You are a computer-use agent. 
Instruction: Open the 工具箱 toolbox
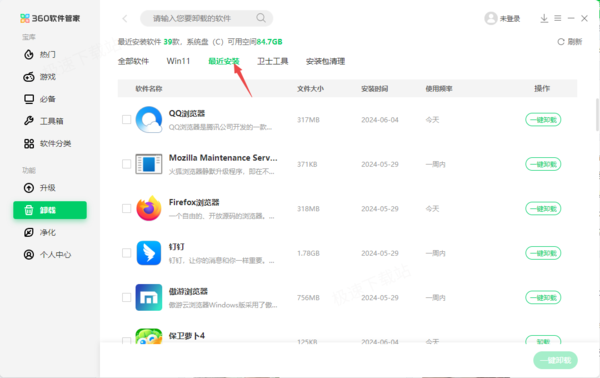pos(44,121)
